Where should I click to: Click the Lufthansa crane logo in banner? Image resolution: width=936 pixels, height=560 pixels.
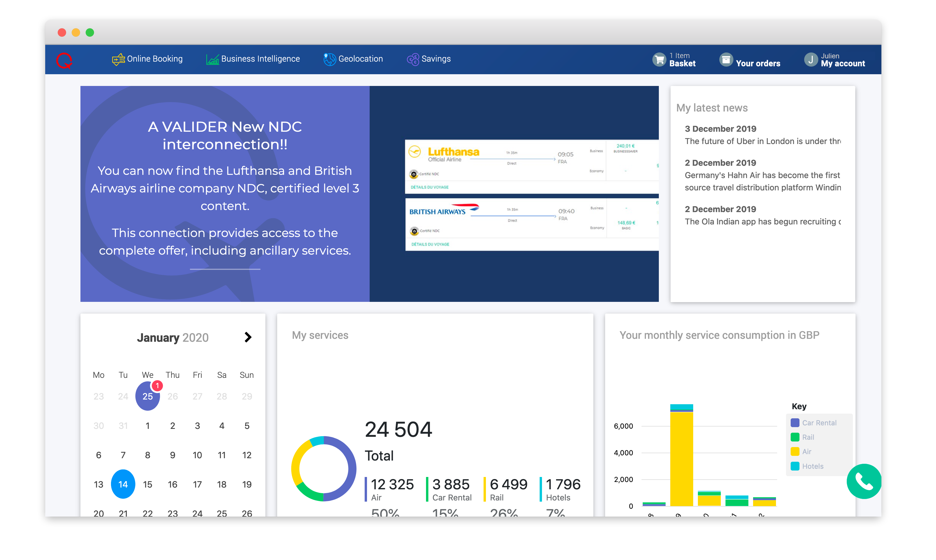(415, 152)
